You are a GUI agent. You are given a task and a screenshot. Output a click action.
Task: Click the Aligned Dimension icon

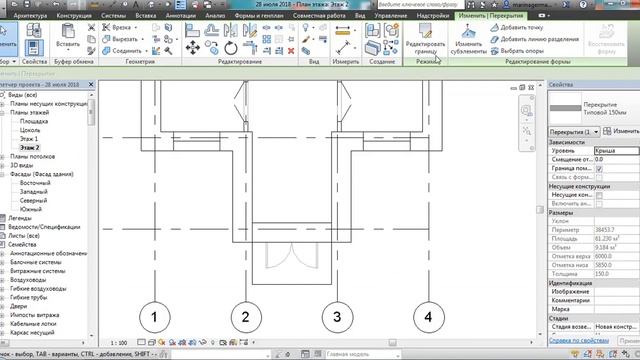pos(343,48)
